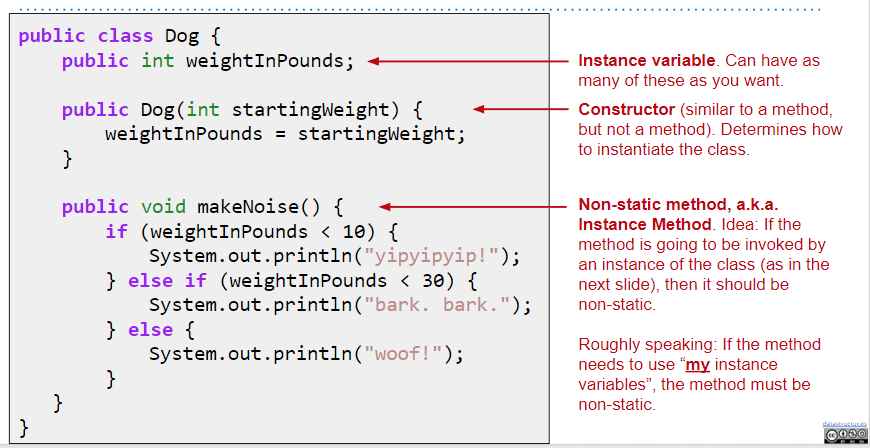Click the underlined word "my"

click(x=697, y=365)
